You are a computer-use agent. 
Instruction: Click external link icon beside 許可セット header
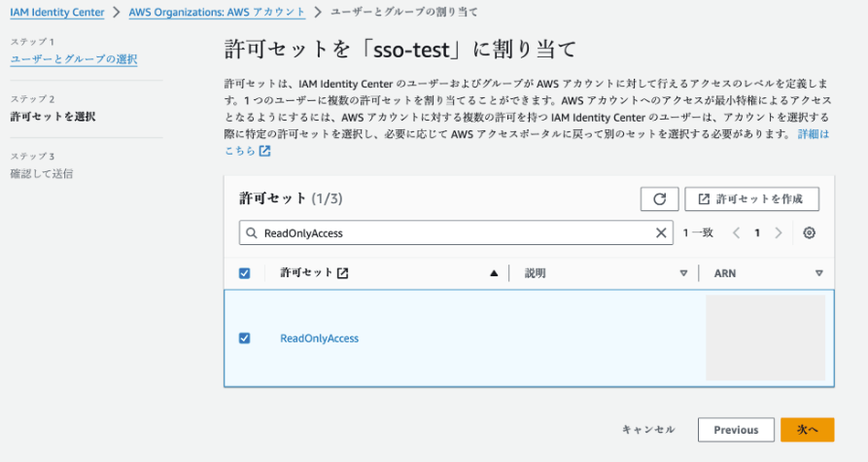click(342, 273)
